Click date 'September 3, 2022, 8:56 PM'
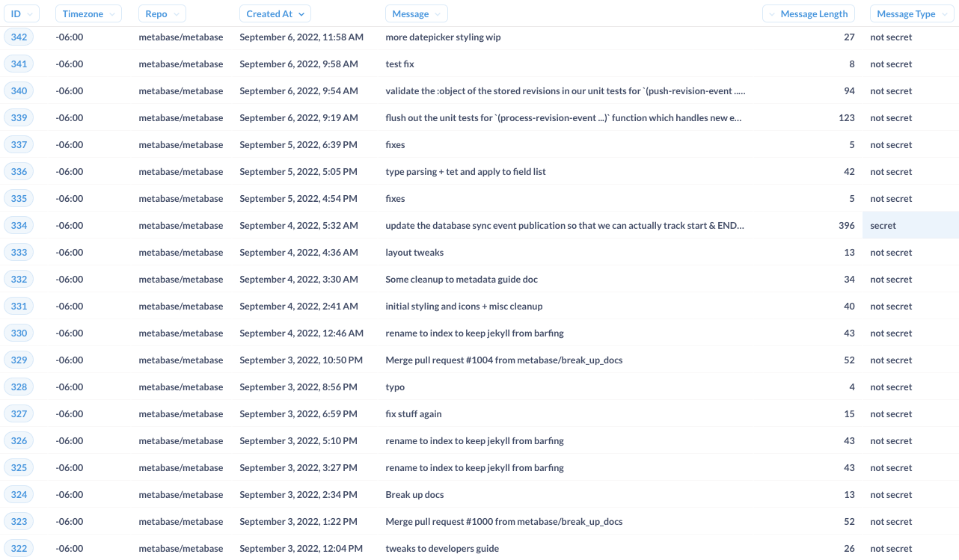The width and height of the screenshot is (959, 560). click(x=298, y=387)
